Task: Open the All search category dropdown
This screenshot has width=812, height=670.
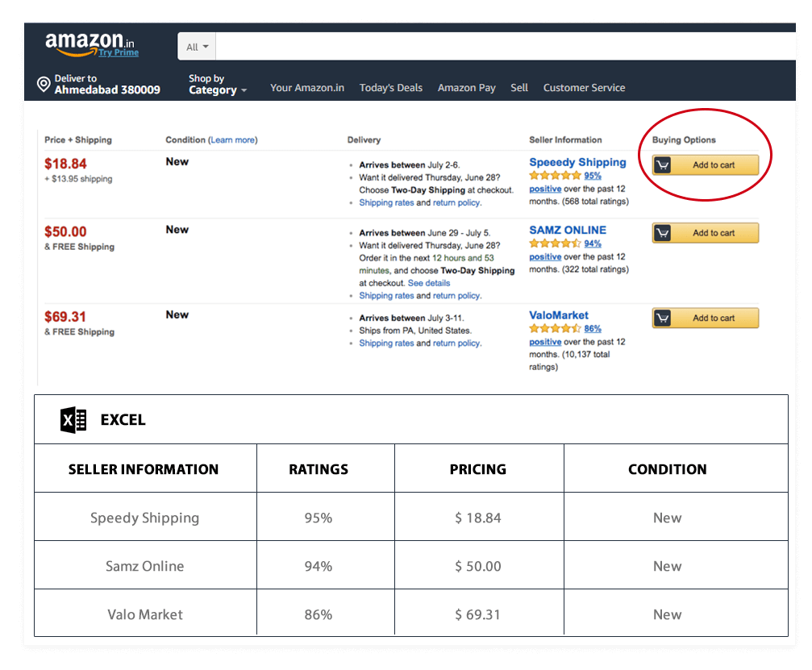Action: (x=197, y=47)
